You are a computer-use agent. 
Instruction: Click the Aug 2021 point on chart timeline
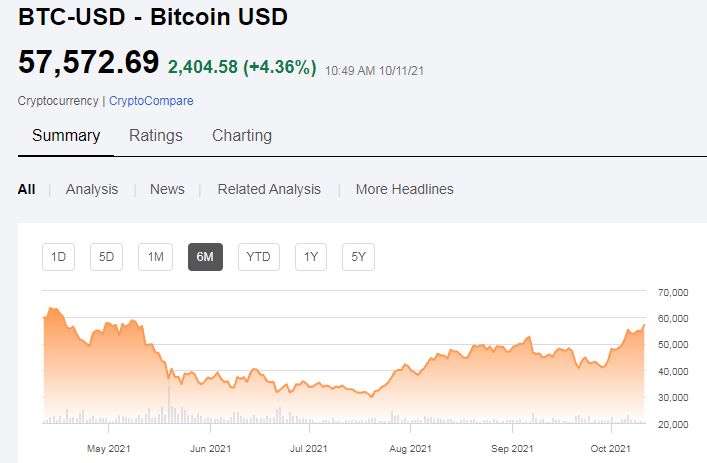tap(411, 448)
